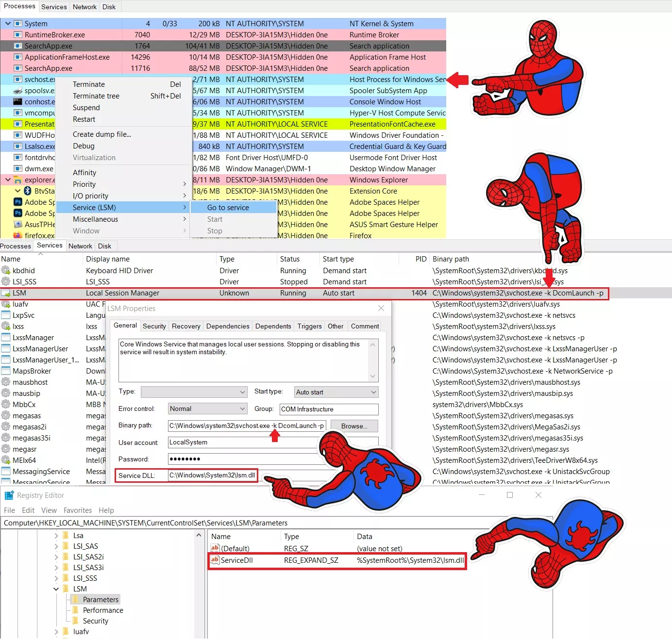
Task: Select Create dump file... menu entry
Action: [x=102, y=134]
